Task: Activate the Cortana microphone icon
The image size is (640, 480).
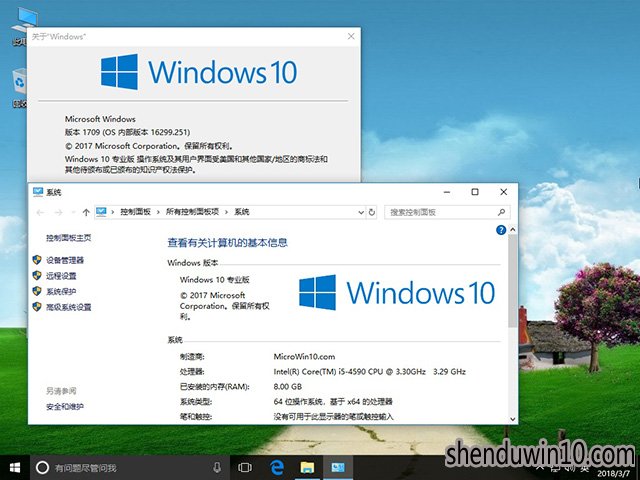Action: tap(217, 467)
